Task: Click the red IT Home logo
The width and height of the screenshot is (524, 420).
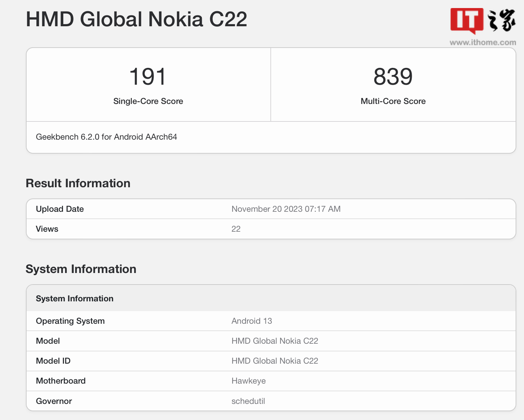Action: [x=467, y=20]
